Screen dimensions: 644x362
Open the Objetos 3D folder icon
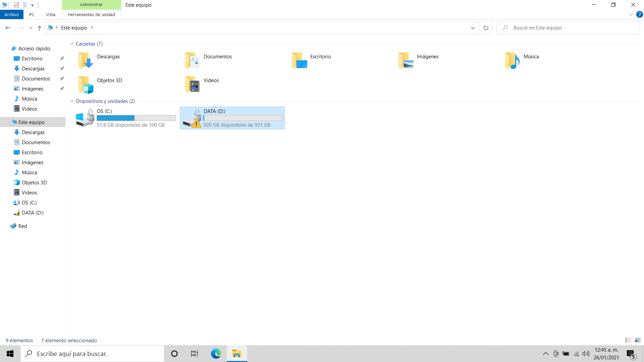[x=86, y=84]
